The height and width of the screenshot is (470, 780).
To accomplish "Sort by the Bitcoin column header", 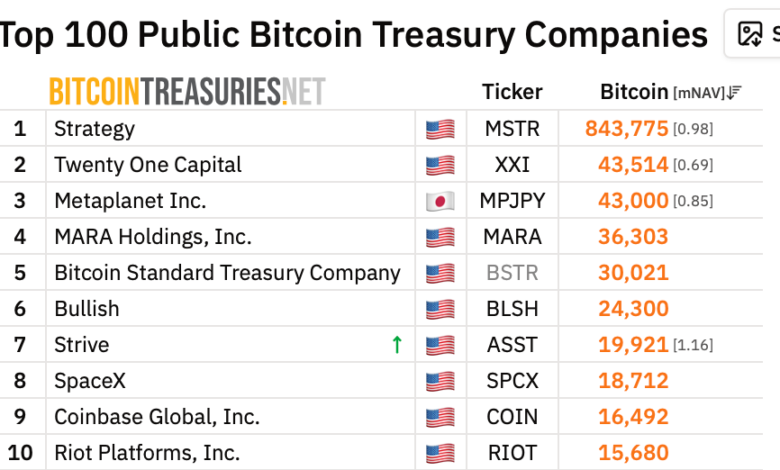I will pos(634,92).
